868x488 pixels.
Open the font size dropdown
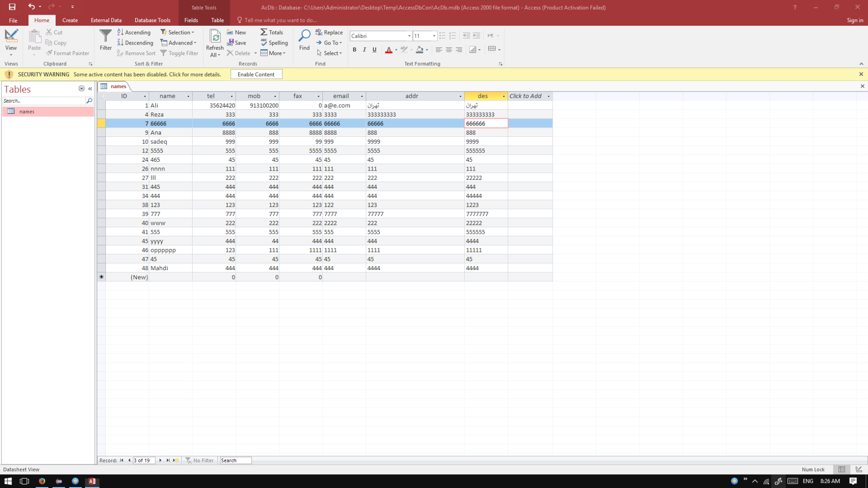[x=434, y=36]
